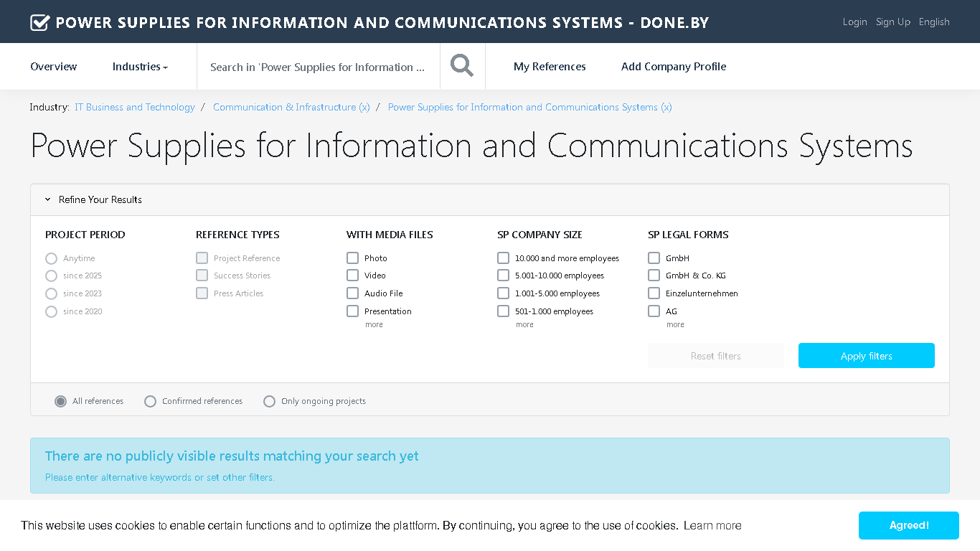Accept cookies with Agreed! button
This screenshot has height=551, width=980.
click(909, 525)
